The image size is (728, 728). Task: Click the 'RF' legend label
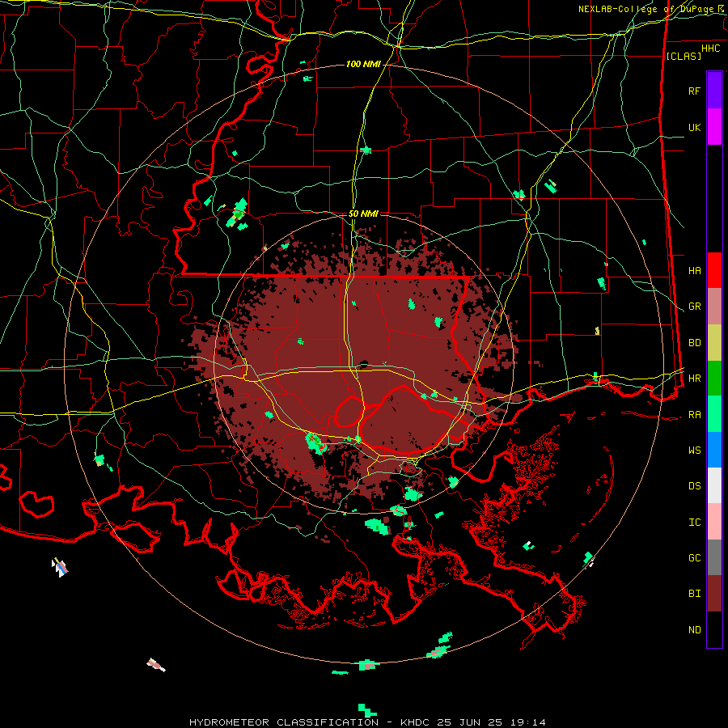coord(694,91)
